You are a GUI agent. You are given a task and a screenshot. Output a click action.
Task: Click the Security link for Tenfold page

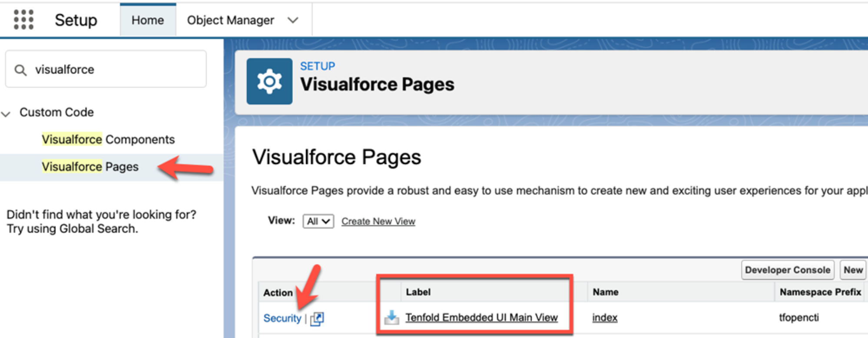282,318
